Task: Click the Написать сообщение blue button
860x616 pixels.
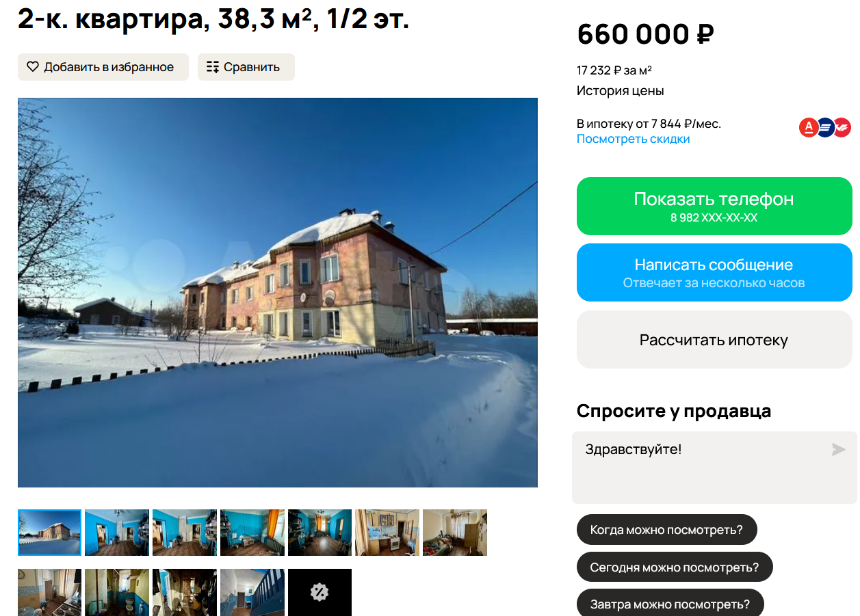Action: click(714, 272)
